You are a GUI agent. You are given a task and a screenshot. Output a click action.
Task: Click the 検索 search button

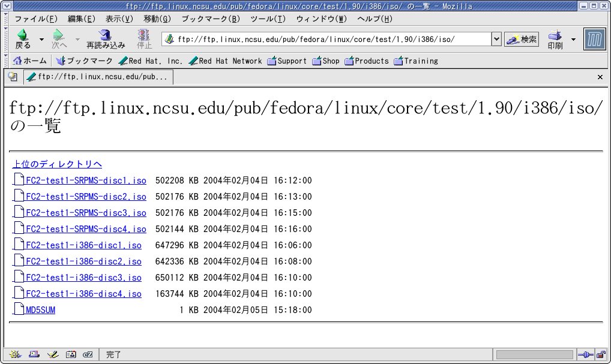522,40
